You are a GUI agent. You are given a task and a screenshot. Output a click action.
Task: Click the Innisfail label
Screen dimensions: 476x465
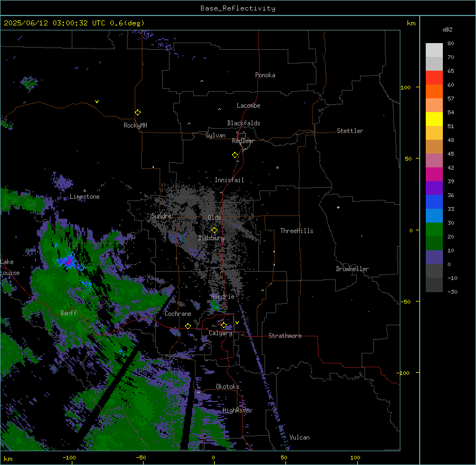coord(229,180)
